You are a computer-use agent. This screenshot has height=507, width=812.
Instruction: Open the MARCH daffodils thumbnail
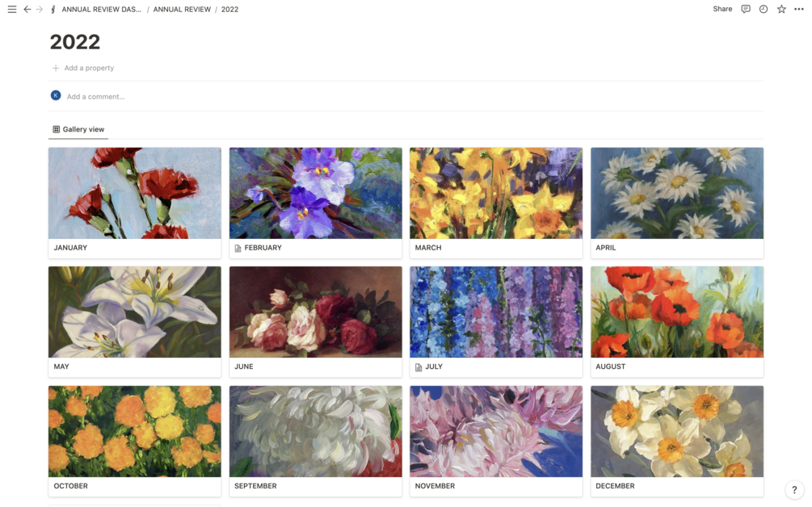pos(496,193)
